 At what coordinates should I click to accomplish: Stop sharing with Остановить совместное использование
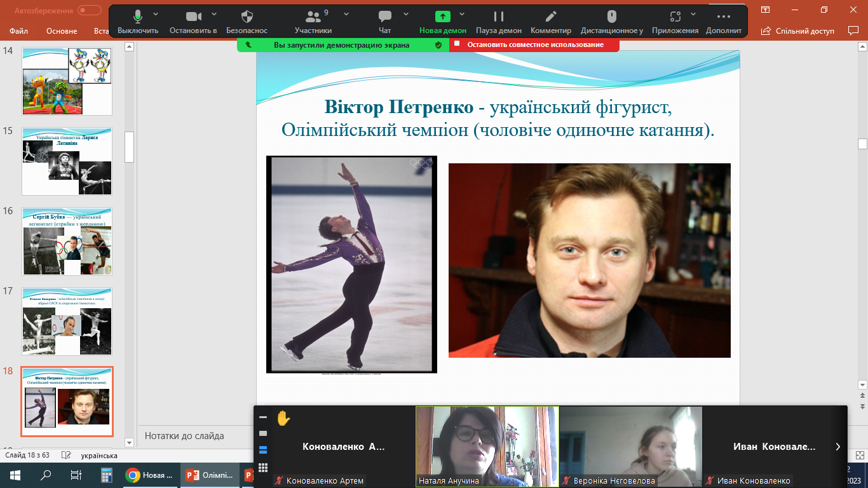pos(534,45)
